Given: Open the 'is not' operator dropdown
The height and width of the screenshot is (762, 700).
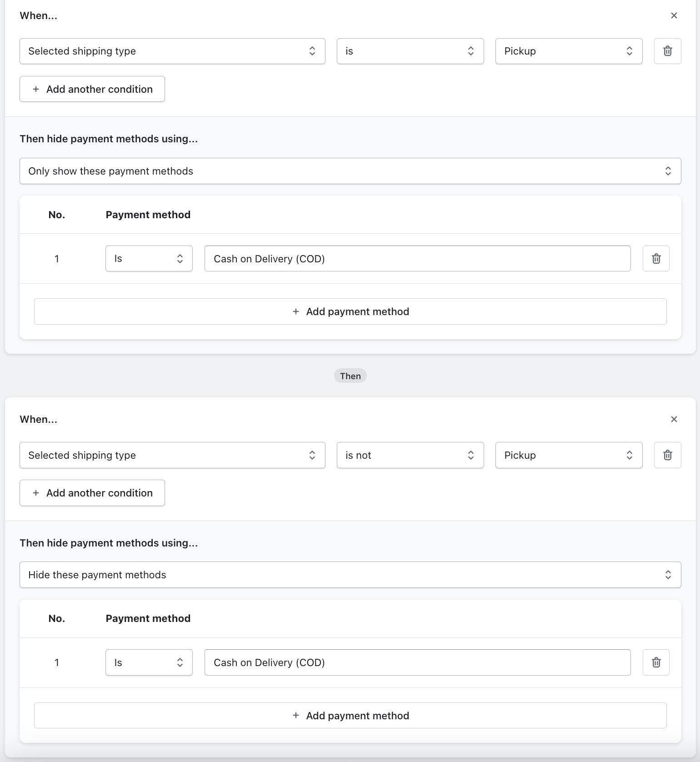Looking at the screenshot, I should 410,455.
